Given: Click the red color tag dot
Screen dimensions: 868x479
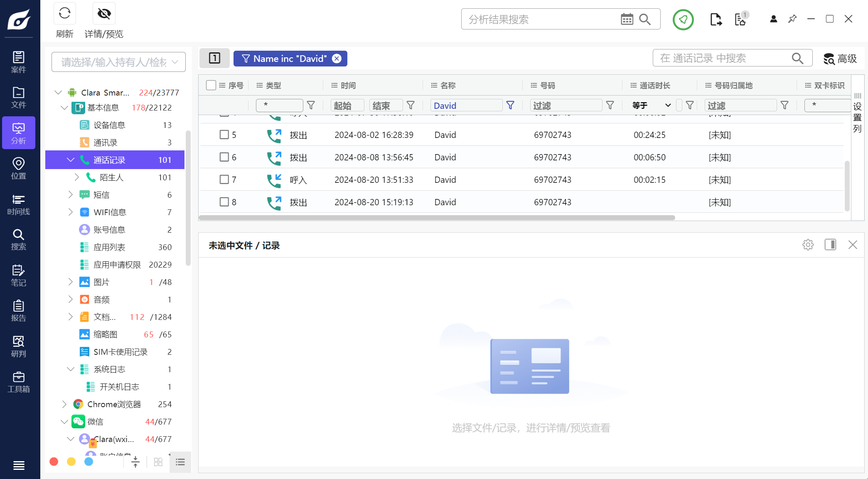Looking at the screenshot, I should [54, 462].
